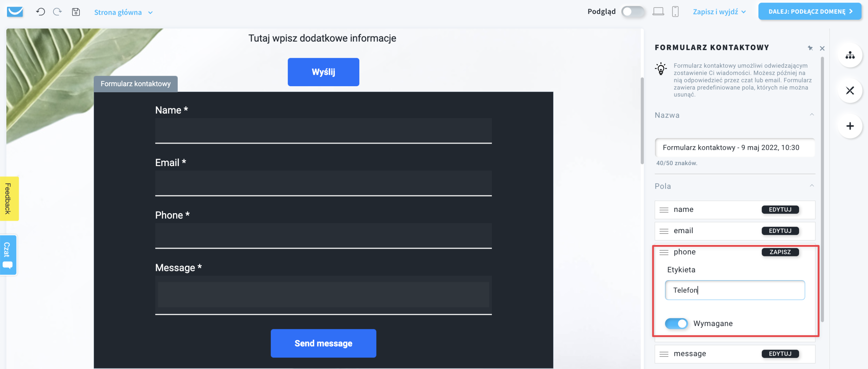
Task: Click the GetResponse logo icon
Action: pyautogui.click(x=15, y=12)
